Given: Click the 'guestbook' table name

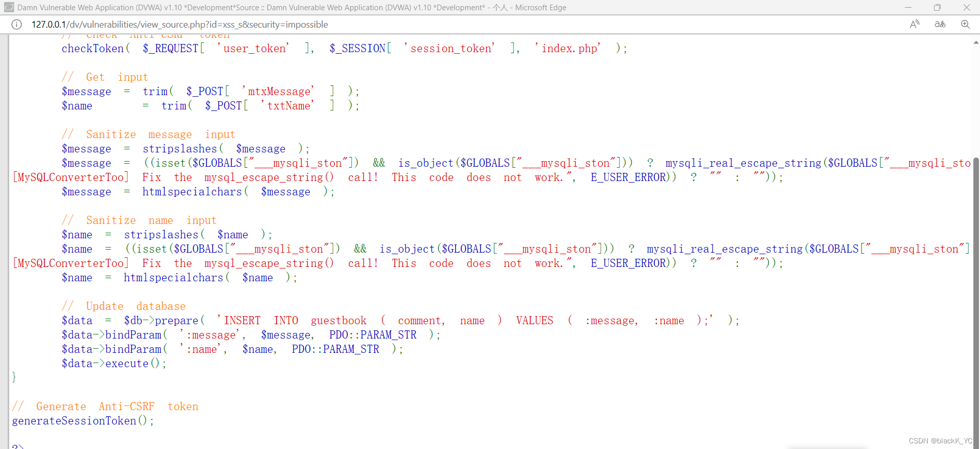Looking at the screenshot, I should (339, 321).
